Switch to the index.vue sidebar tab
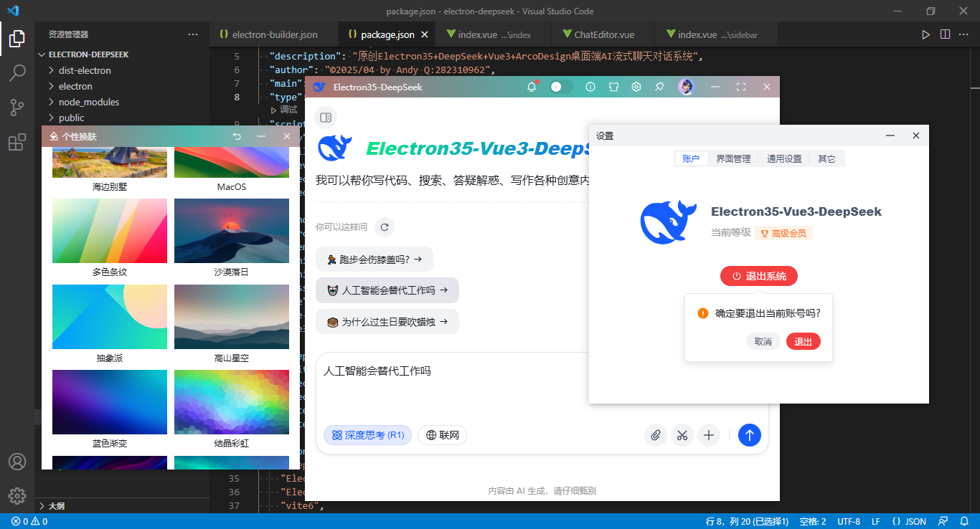 click(x=717, y=34)
